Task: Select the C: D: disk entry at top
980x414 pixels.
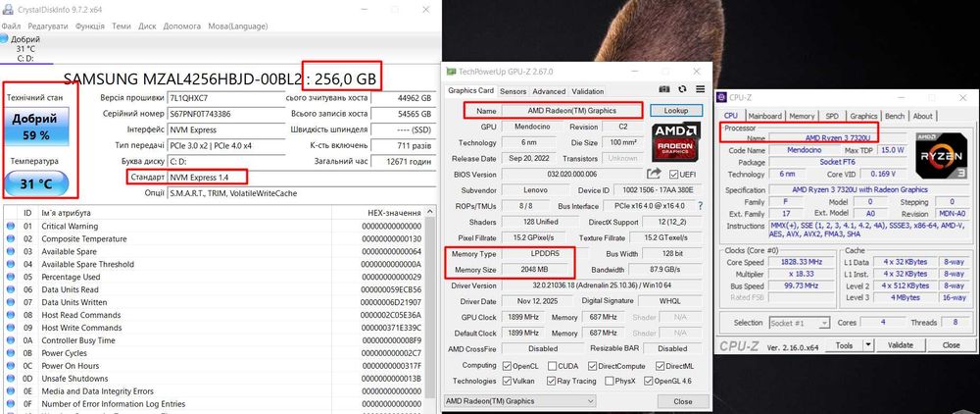Action: [25, 49]
